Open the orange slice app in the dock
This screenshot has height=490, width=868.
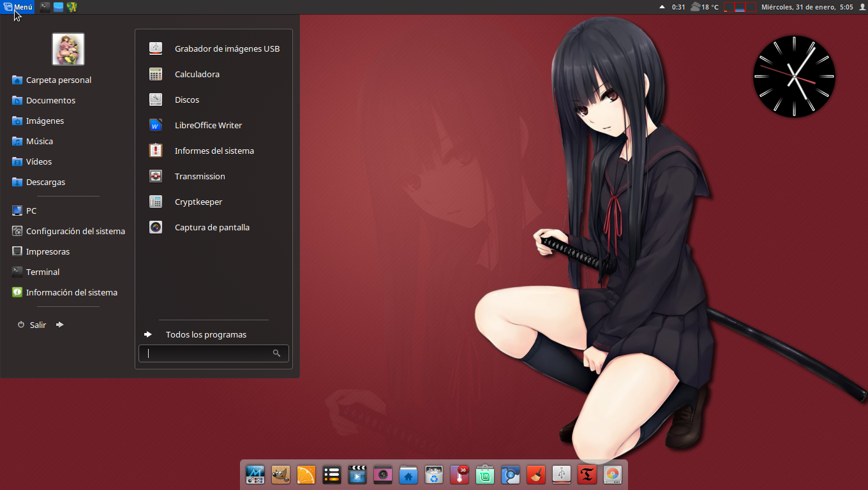tap(306, 474)
